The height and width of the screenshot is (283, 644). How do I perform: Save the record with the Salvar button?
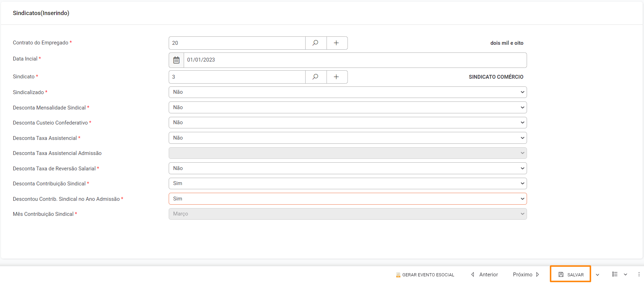(571, 274)
